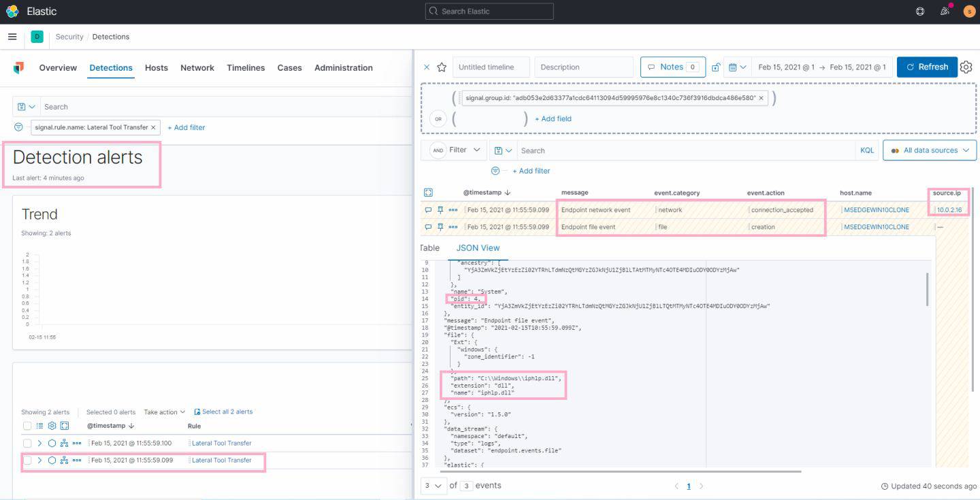The image size is (980, 500).
Task: Open the Elastic alerts notification bell
Action: click(945, 11)
